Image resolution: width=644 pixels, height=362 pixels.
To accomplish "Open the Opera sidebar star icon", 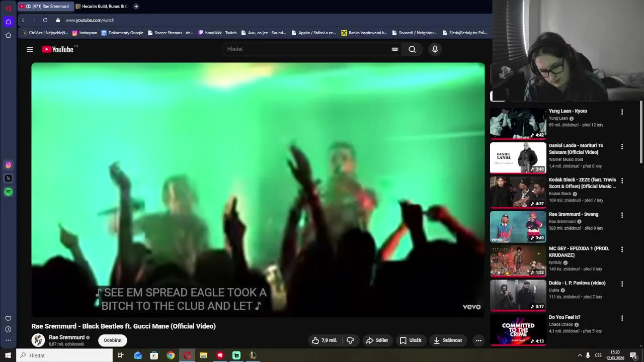I will pyautogui.click(x=8, y=35).
